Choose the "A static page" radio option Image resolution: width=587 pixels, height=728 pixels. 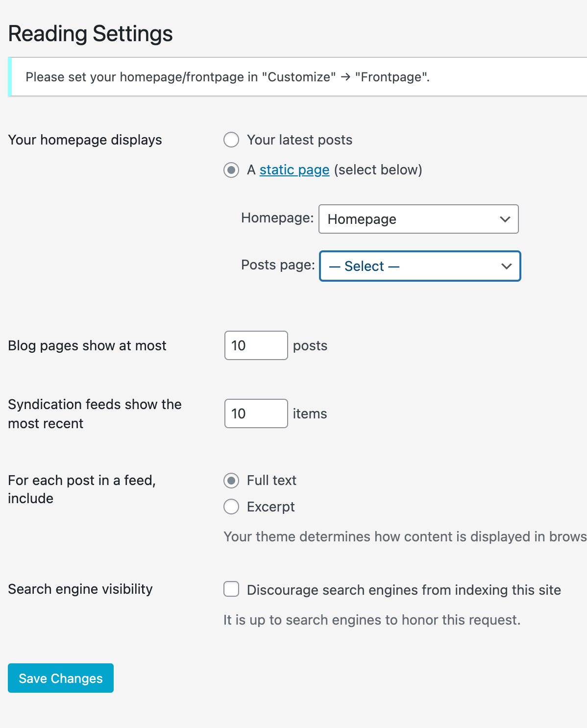231,170
